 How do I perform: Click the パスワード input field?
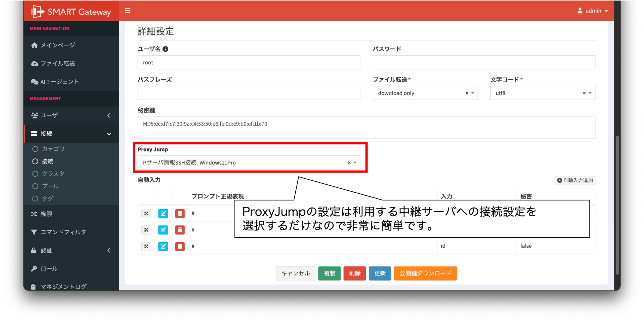pyautogui.click(x=484, y=63)
